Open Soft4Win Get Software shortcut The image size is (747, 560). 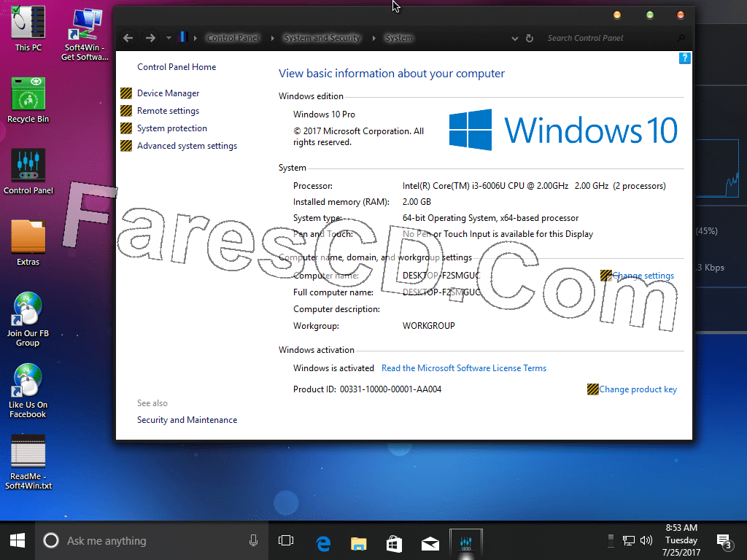tap(85, 34)
